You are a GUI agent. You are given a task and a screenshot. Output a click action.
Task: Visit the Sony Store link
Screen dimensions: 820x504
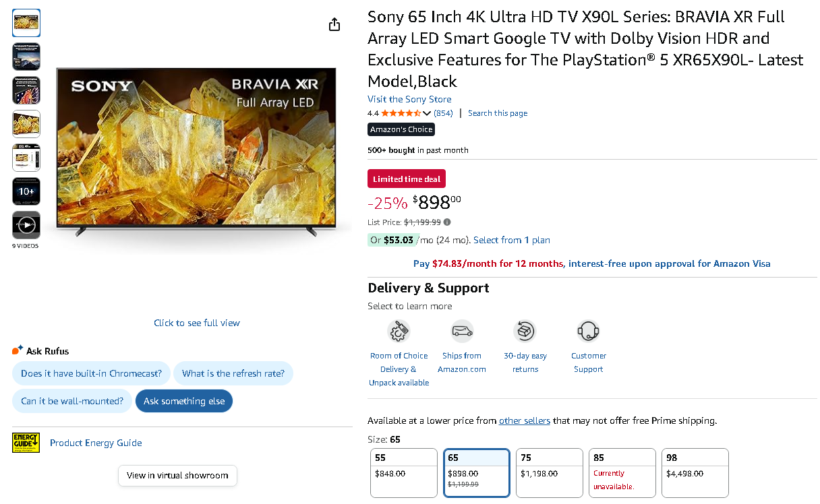409,99
